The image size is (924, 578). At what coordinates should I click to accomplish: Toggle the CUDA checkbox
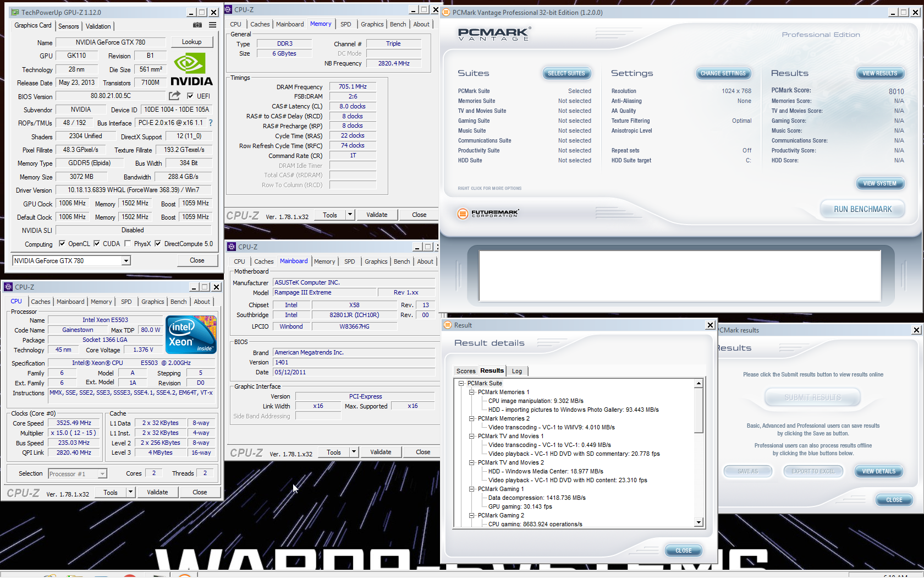(x=97, y=243)
